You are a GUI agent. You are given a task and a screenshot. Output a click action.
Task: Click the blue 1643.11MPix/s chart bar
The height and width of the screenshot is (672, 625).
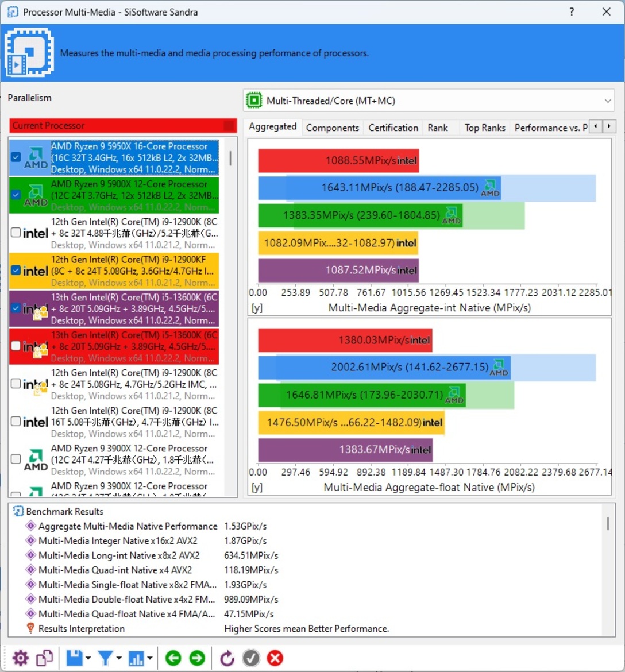(x=379, y=188)
